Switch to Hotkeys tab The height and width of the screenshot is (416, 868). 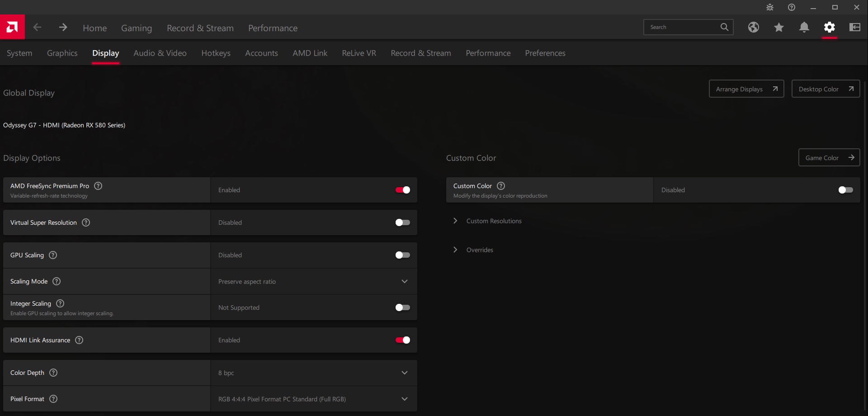point(216,53)
